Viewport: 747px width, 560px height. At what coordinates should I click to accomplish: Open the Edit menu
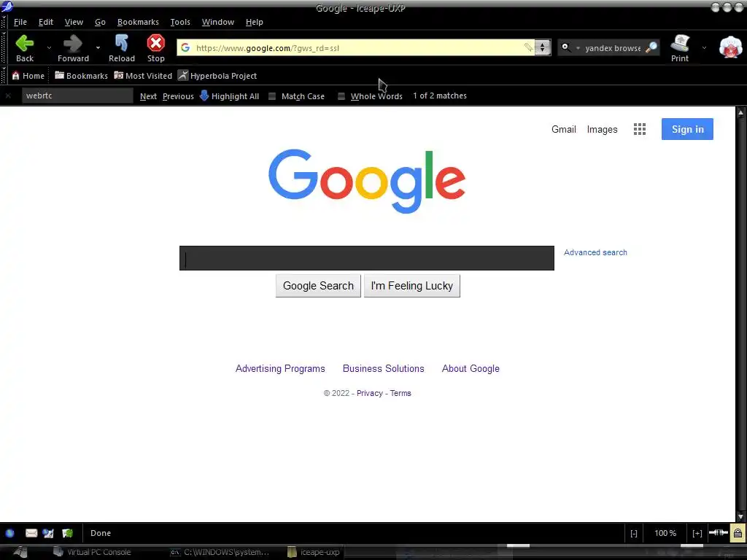[x=46, y=22]
